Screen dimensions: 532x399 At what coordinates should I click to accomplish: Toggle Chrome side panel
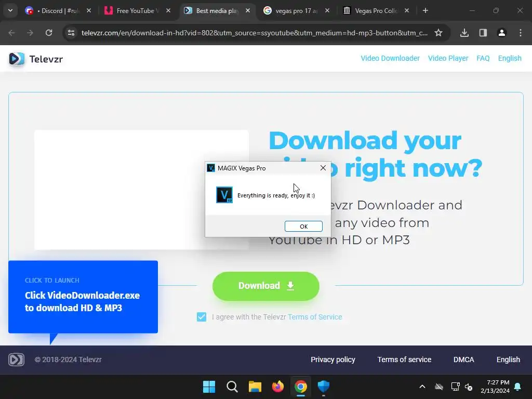click(x=483, y=33)
